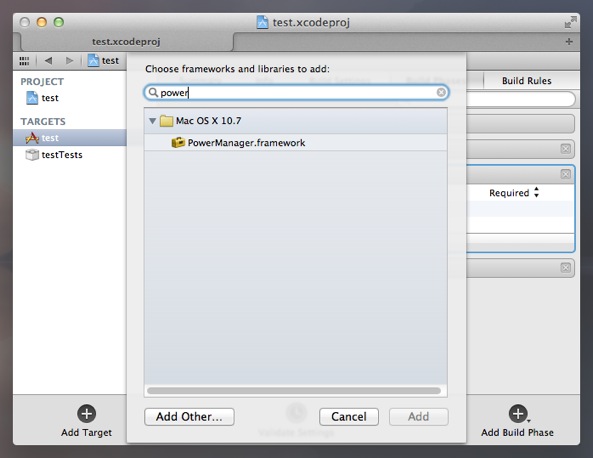Image resolution: width=593 pixels, height=458 pixels.
Task: Go back with the left arrow
Action: (48, 61)
